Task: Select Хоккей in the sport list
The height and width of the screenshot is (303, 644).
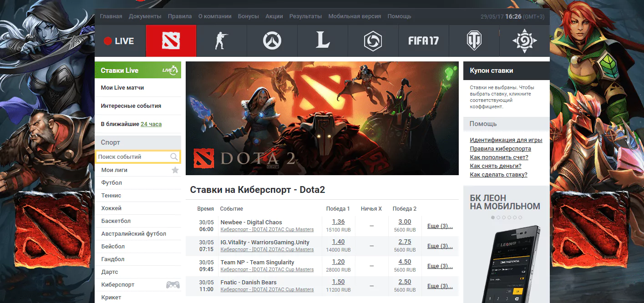Action: pyautogui.click(x=112, y=208)
